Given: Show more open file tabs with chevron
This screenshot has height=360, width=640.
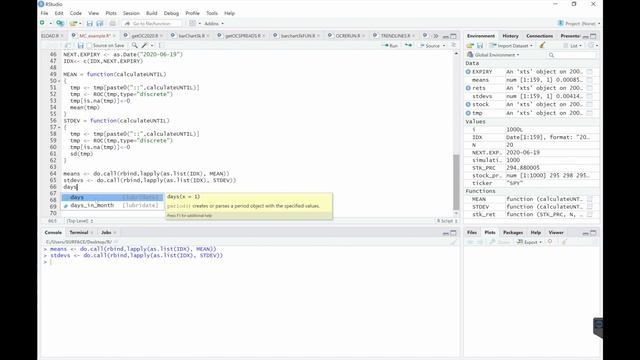Looking at the screenshot, I should click(436, 36).
